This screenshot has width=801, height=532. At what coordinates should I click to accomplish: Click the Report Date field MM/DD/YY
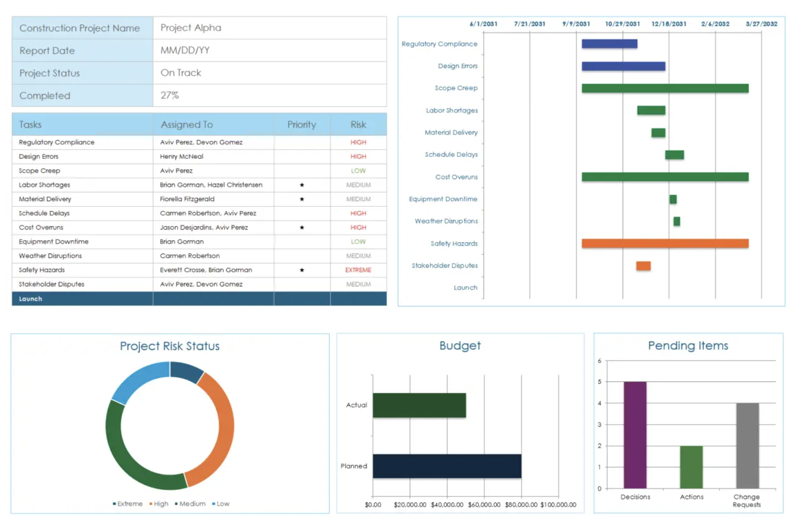click(185, 50)
